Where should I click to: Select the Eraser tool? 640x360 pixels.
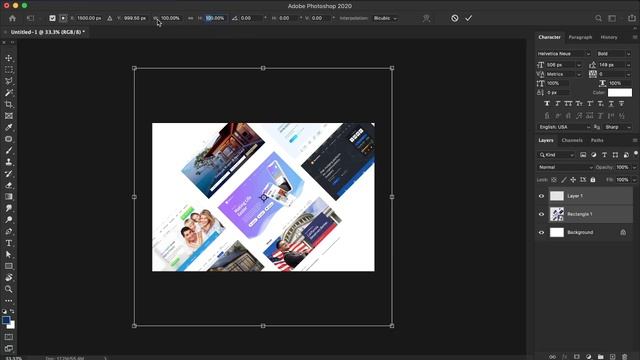(9, 185)
